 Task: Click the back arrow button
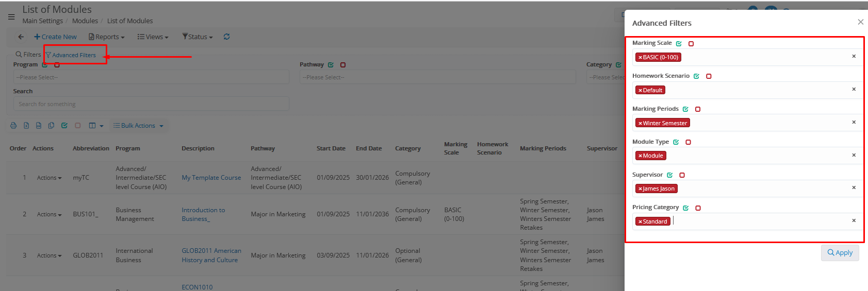(21, 37)
